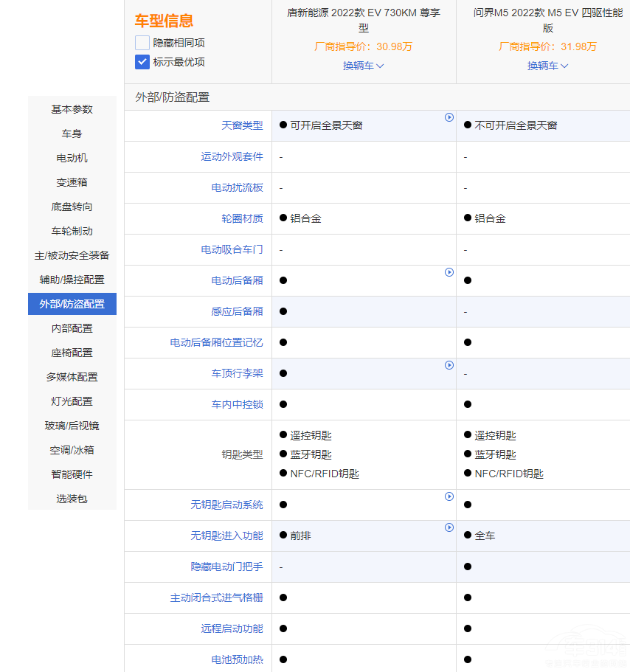Click the 运动外观套件 parameter link
Viewport: 630px width, 672px height.
tap(232, 156)
